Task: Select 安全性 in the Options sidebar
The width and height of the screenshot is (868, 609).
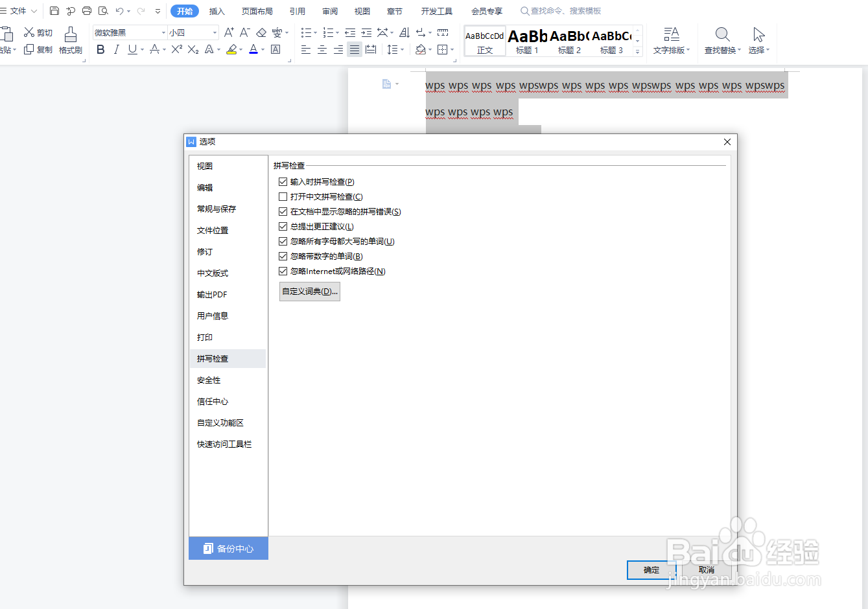Action: (x=228, y=380)
